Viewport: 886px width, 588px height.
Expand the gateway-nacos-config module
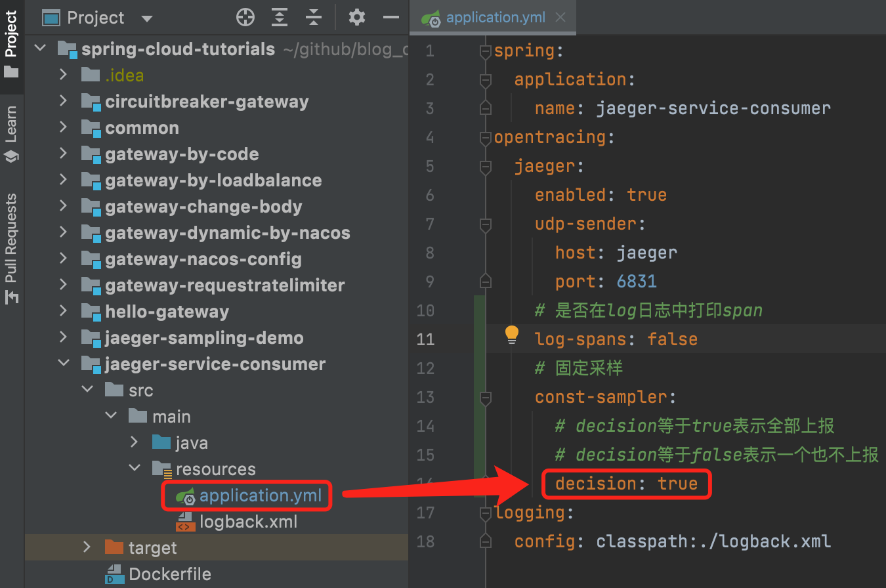[x=63, y=259]
